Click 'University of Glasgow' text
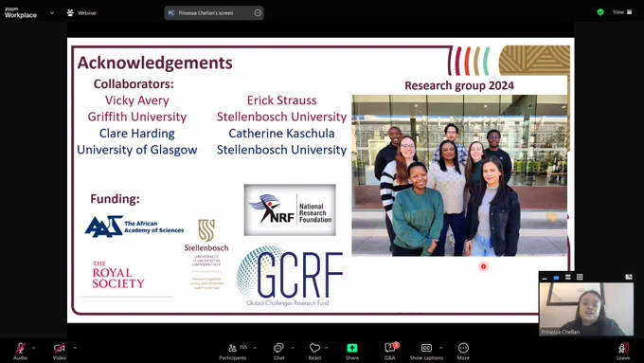Viewport: 644px width, 363px height. pyautogui.click(x=137, y=150)
